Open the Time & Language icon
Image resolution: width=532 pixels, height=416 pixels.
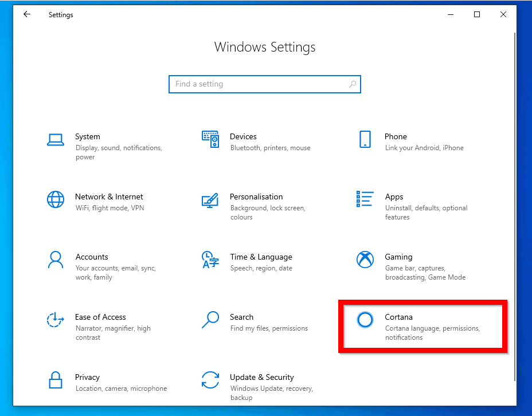(x=210, y=260)
